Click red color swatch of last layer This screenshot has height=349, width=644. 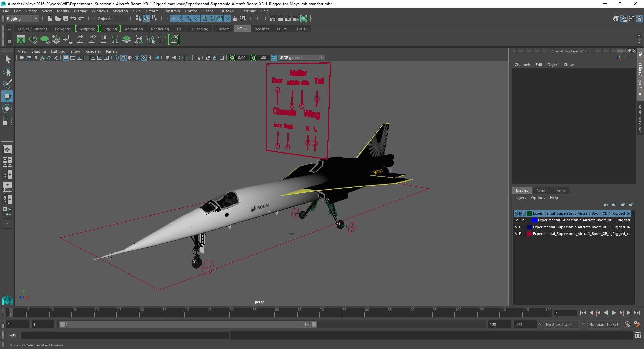click(529, 234)
